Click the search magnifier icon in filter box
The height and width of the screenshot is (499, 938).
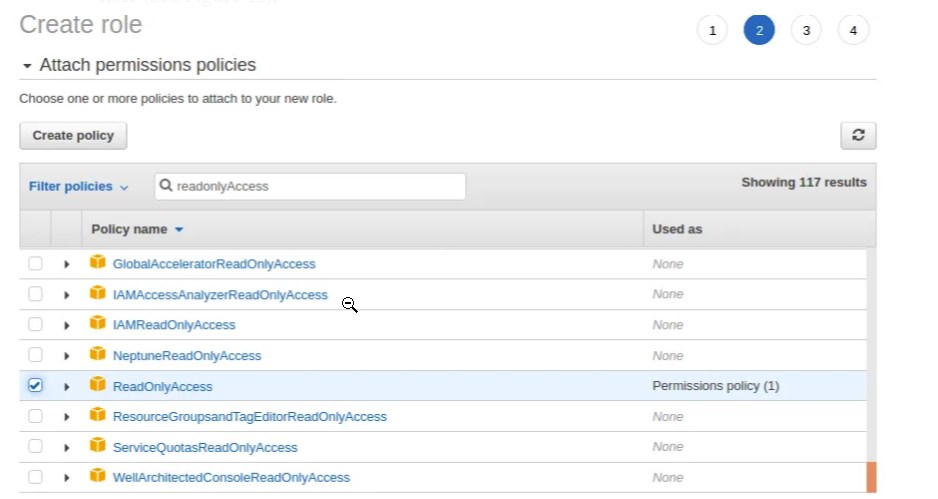166,186
